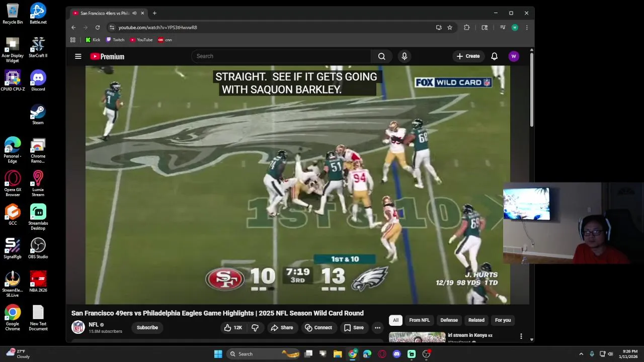Open NBA 2K26 desktop shortcut
This screenshot has width=644, height=362.
[x=38, y=282]
